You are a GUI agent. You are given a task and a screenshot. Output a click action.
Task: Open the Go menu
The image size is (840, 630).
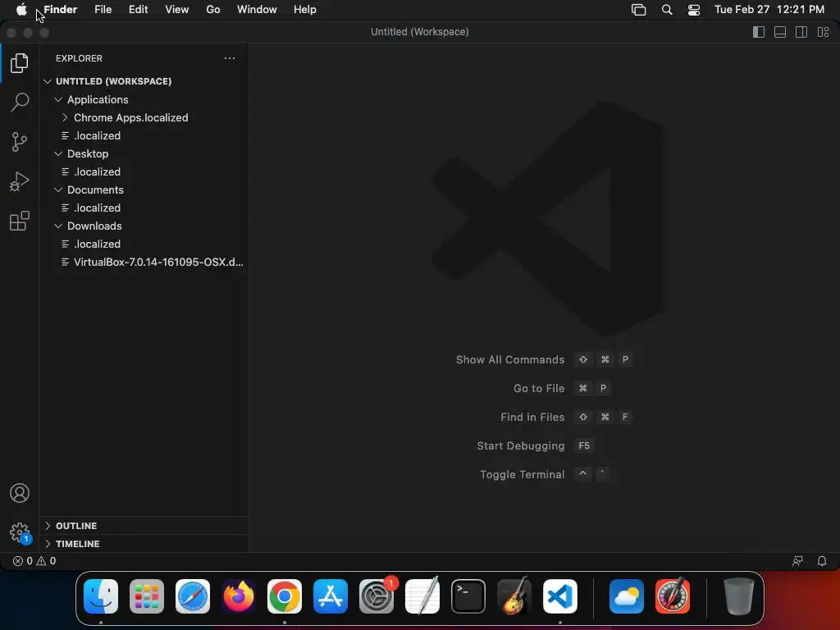(213, 9)
